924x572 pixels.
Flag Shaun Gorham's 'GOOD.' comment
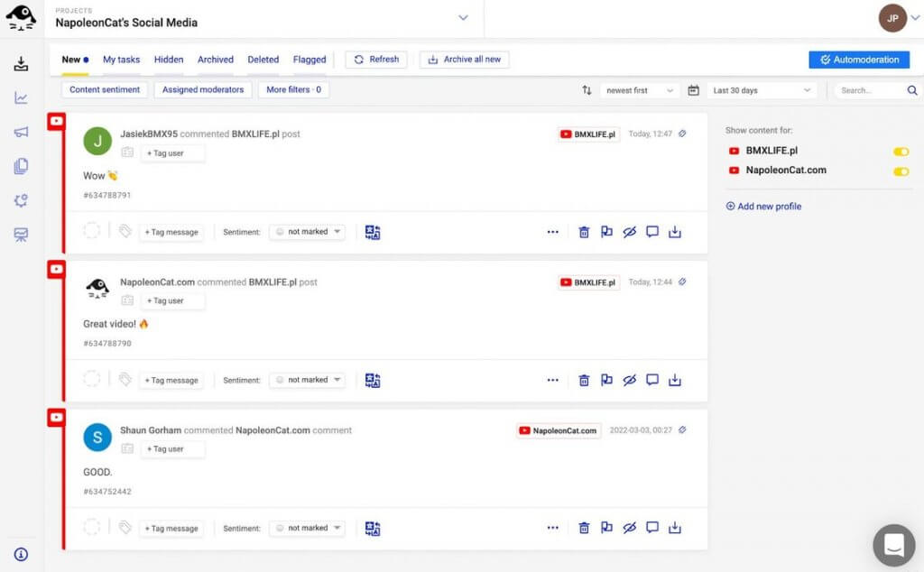(x=606, y=528)
